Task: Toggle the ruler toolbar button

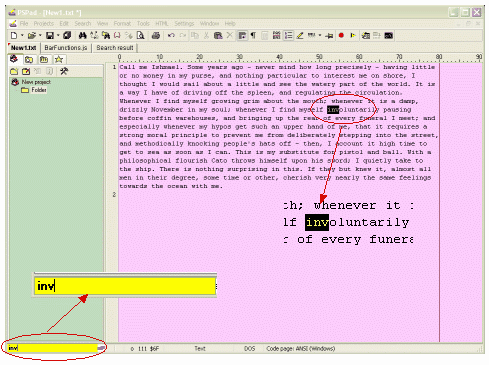Action: [x=312, y=35]
